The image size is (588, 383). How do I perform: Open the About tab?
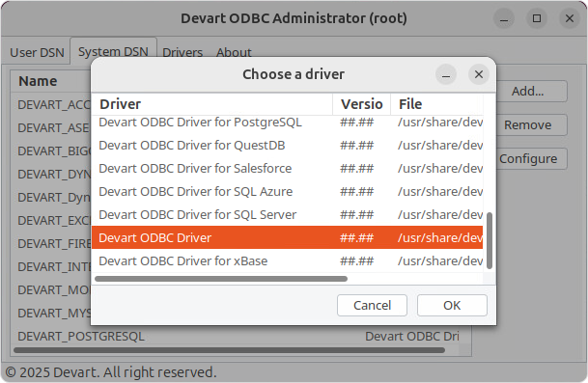tap(234, 52)
